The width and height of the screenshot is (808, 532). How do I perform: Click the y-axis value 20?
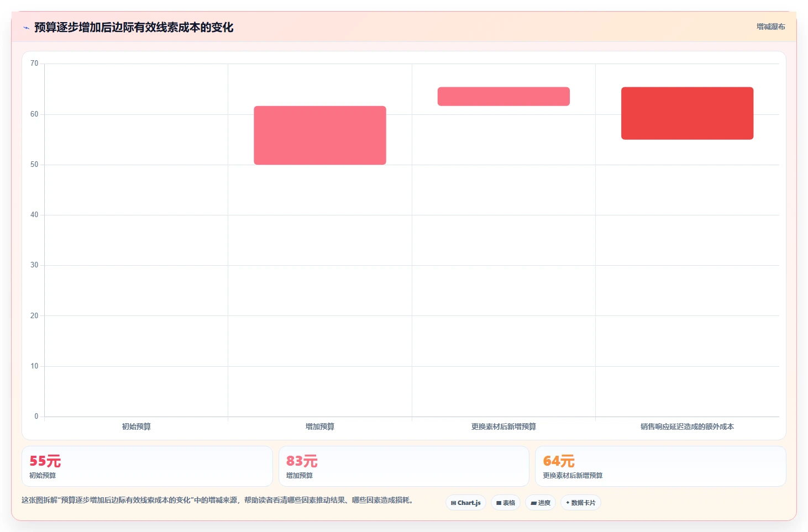tap(34, 316)
